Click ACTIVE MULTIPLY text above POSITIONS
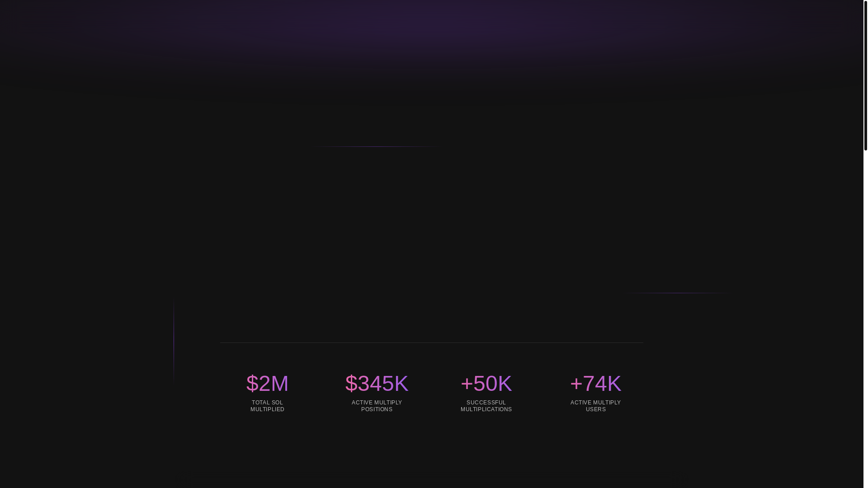Image resolution: width=868 pixels, height=488 pixels. click(x=377, y=403)
